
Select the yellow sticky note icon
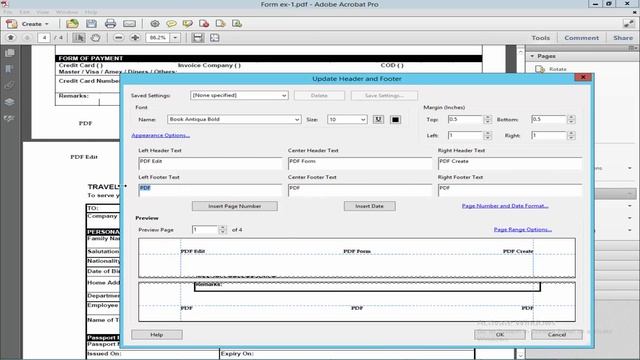point(171,24)
